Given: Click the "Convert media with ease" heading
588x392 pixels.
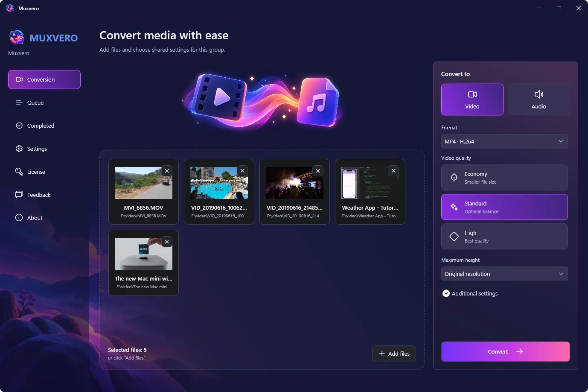Looking at the screenshot, I should point(164,35).
